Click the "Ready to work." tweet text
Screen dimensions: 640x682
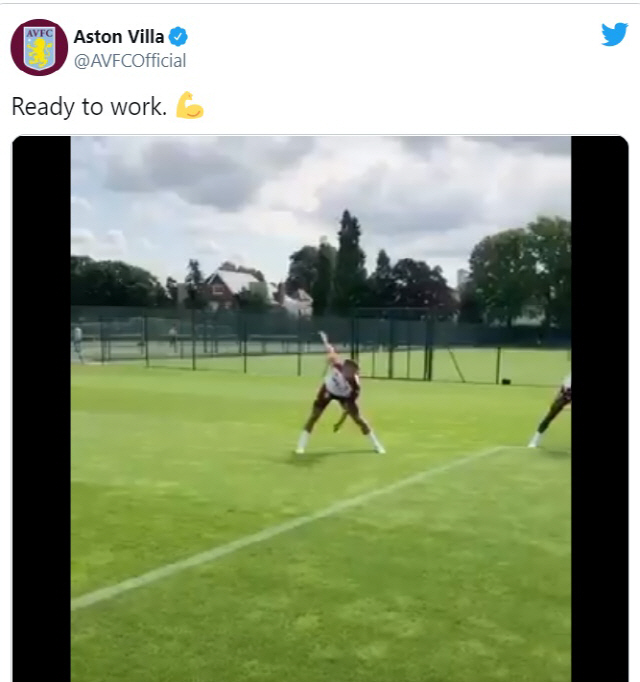tap(89, 107)
